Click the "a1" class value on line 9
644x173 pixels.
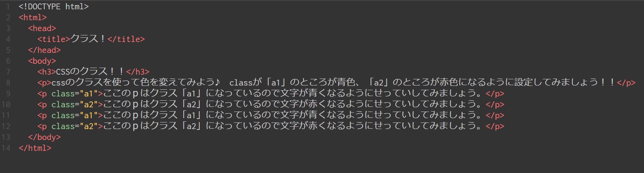point(88,94)
